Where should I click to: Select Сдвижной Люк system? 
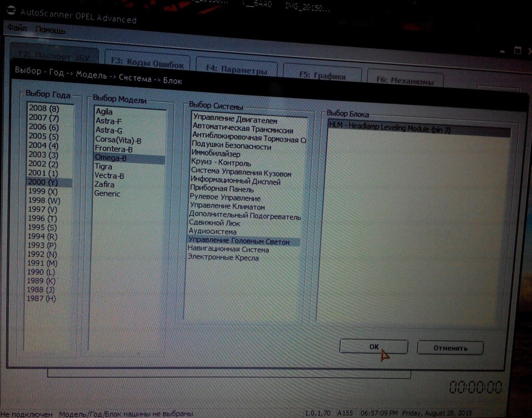pyautogui.click(x=214, y=223)
